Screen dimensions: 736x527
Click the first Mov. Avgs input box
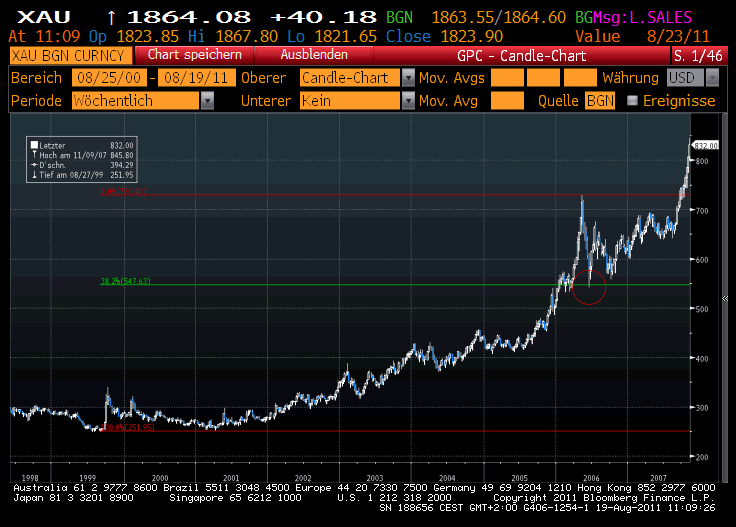507,77
